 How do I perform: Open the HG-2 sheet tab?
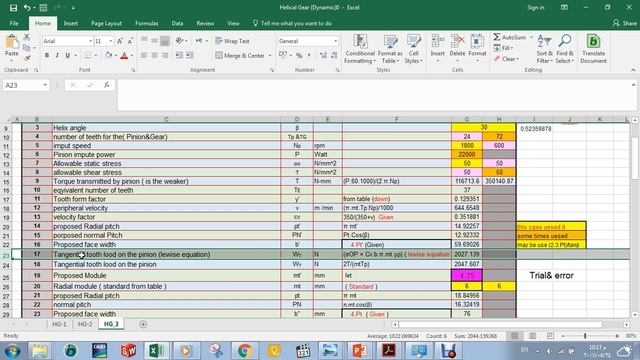pos(85,324)
